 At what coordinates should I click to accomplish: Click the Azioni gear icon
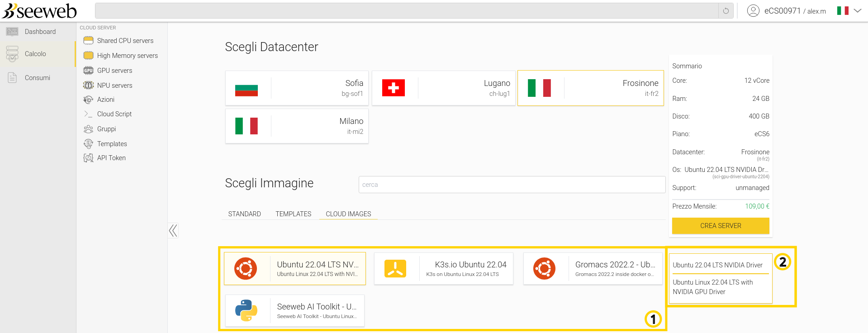click(88, 100)
